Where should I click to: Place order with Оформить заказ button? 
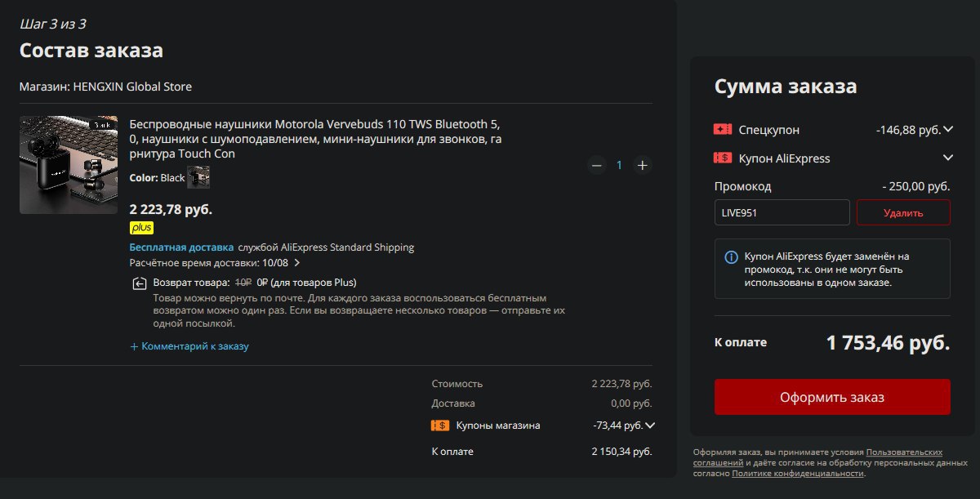pos(832,397)
